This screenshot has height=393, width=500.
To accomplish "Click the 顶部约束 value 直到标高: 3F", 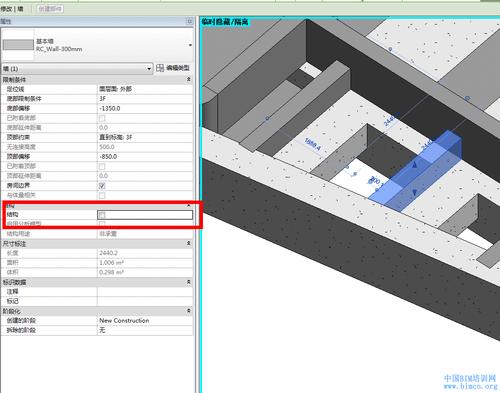I will (145, 137).
